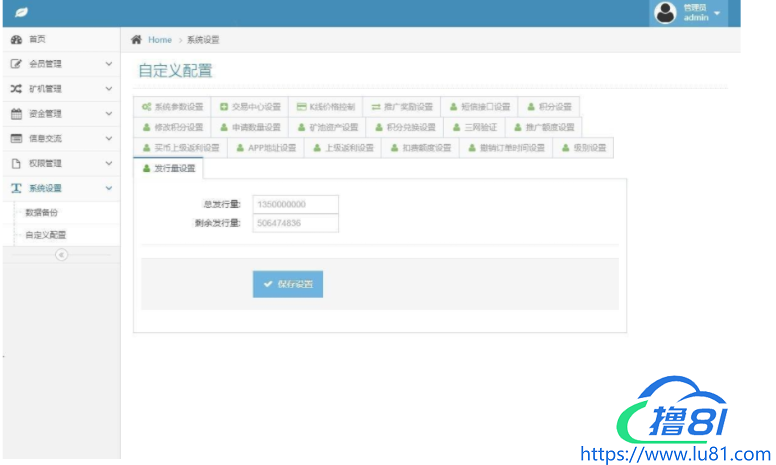Viewport: 776px width, 465px height.
Task: Click the leaf logo in header
Action: click(x=20, y=12)
